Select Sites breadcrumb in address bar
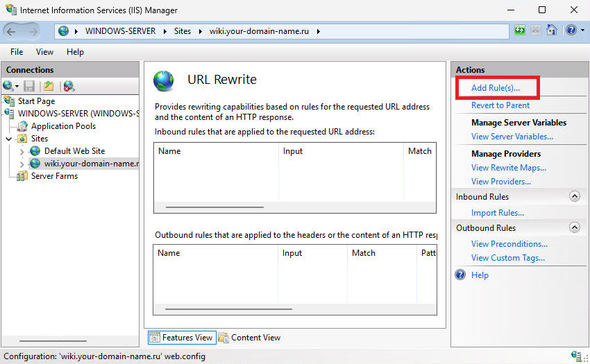 point(183,31)
